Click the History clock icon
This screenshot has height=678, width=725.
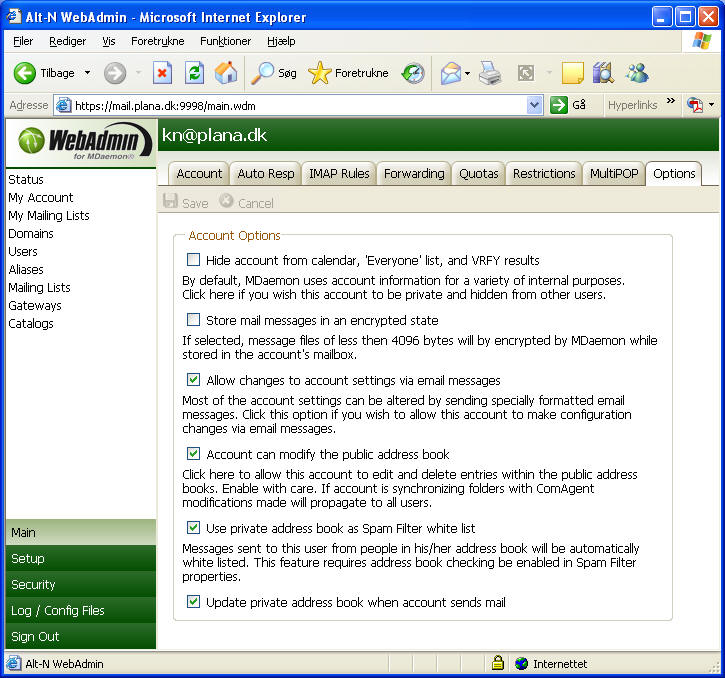413,73
